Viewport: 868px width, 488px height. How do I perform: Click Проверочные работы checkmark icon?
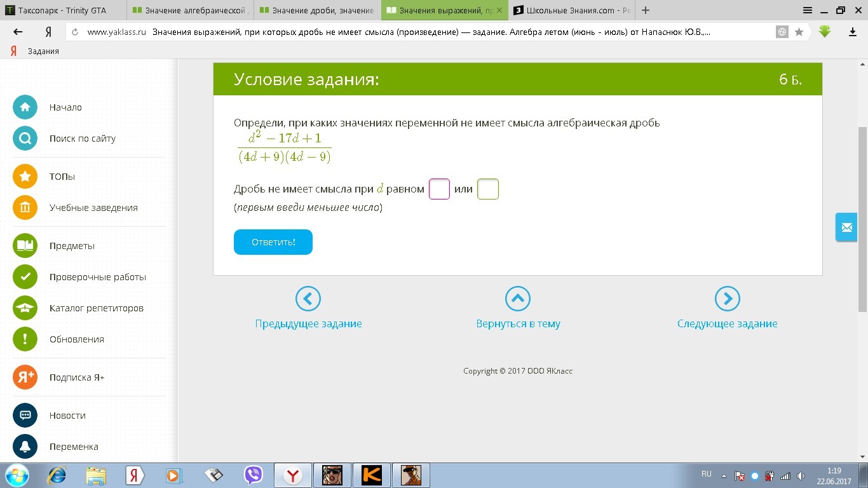25,277
